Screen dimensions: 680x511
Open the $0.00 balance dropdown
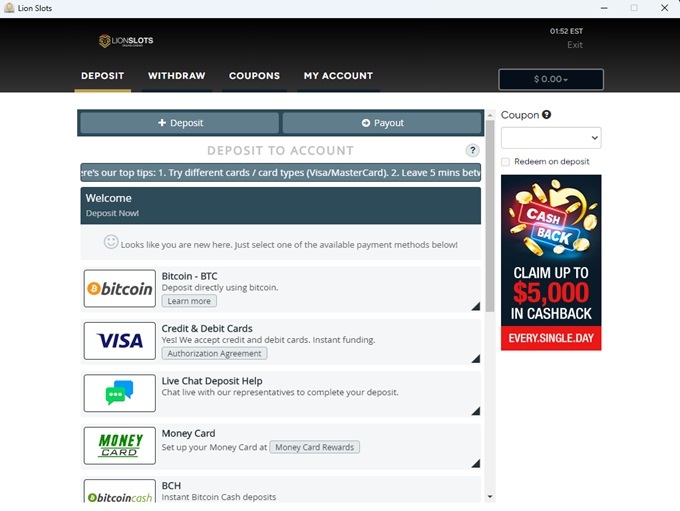551,79
